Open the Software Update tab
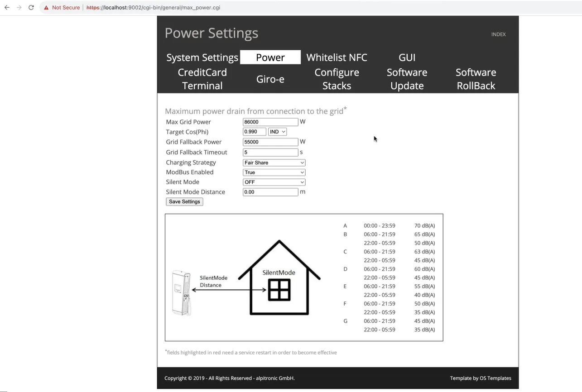 pyautogui.click(x=407, y=79)
